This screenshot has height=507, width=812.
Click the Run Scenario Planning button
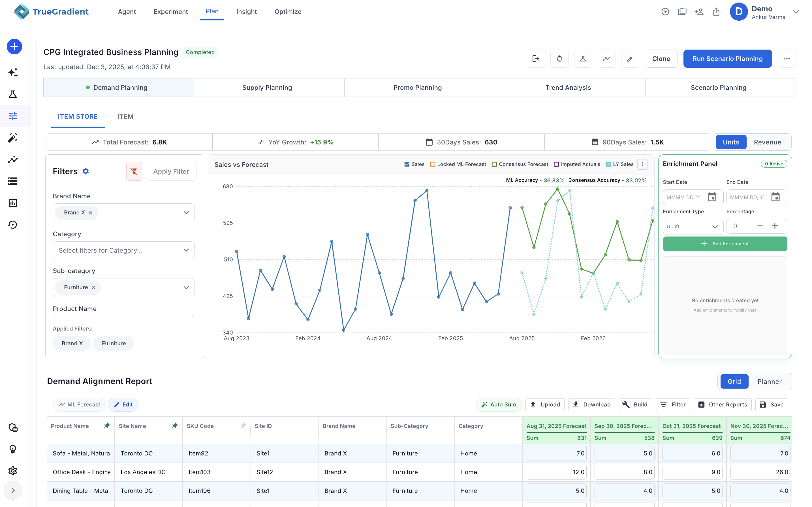click(727, 58)
